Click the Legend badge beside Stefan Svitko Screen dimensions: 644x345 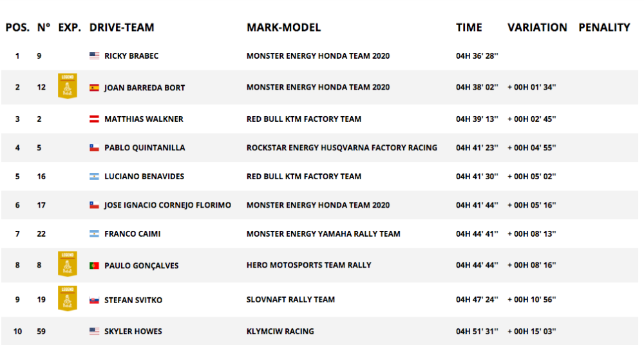coord(68,299)
